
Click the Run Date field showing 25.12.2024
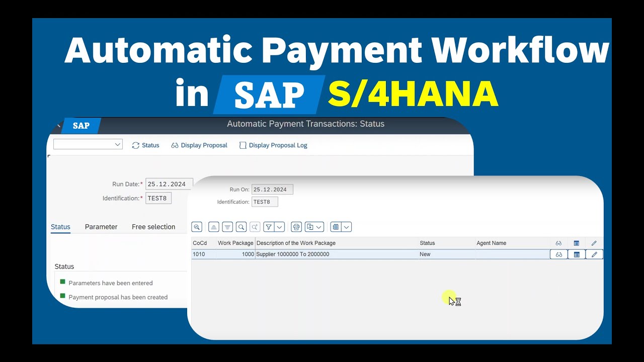point(169,184)
